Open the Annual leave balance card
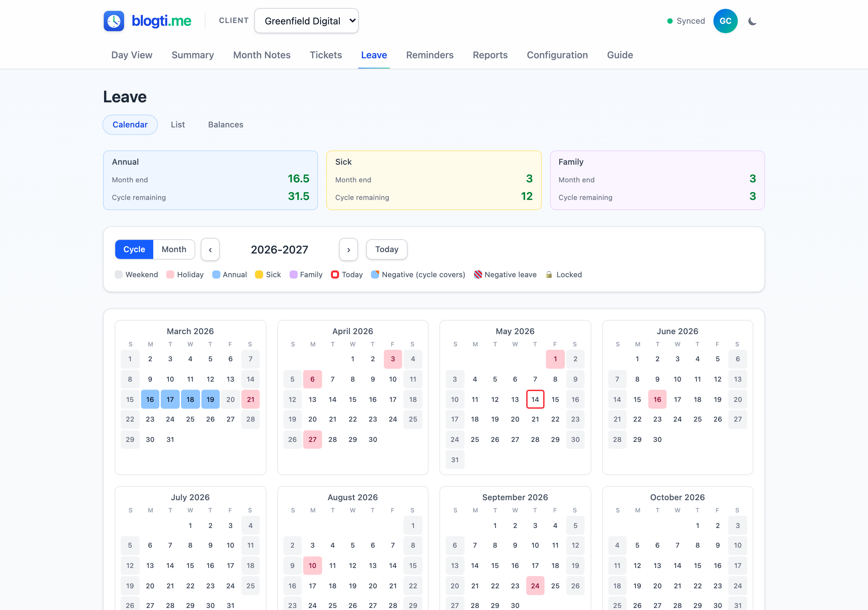This screenshot has height=610, width=868. click(x=211, y=180)
